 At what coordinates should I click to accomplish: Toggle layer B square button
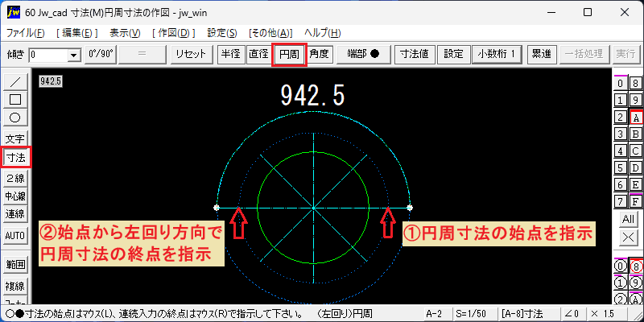(636, 134)
